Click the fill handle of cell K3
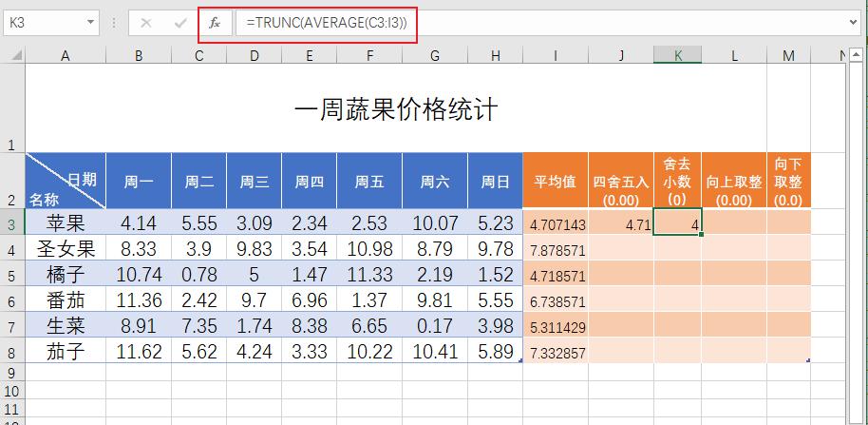Screen dimensions: 868x425 702,235
